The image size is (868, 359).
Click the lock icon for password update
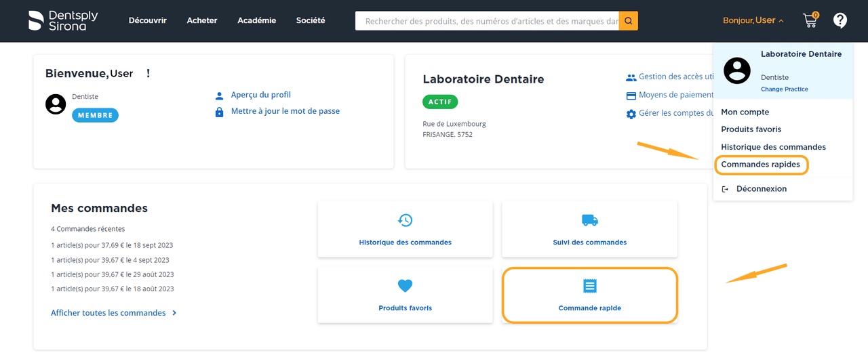coord(219,112)
